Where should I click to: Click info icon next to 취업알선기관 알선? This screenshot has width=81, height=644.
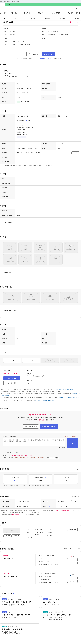[x=46, y=478]
